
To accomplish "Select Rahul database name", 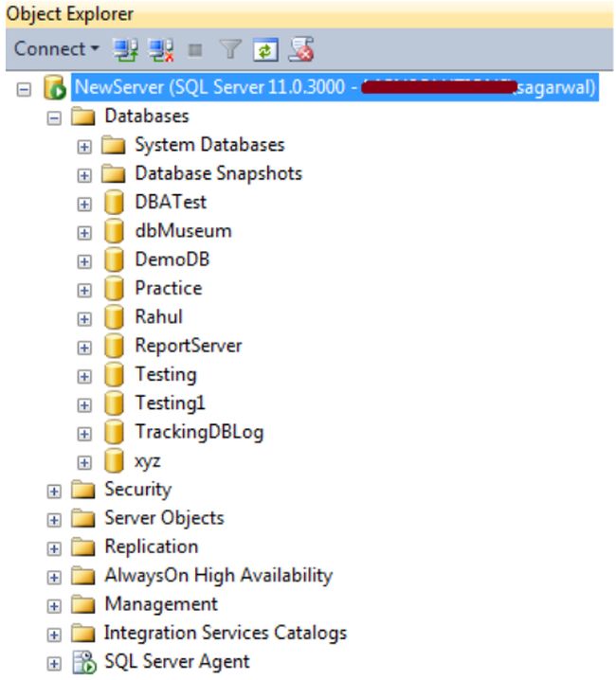I will 159,316.
